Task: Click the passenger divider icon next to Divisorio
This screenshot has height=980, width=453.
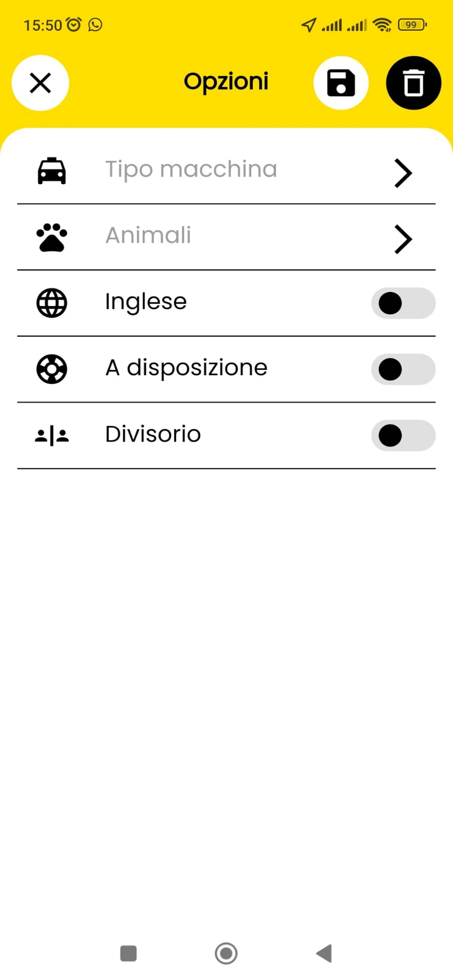Action: 52,435
